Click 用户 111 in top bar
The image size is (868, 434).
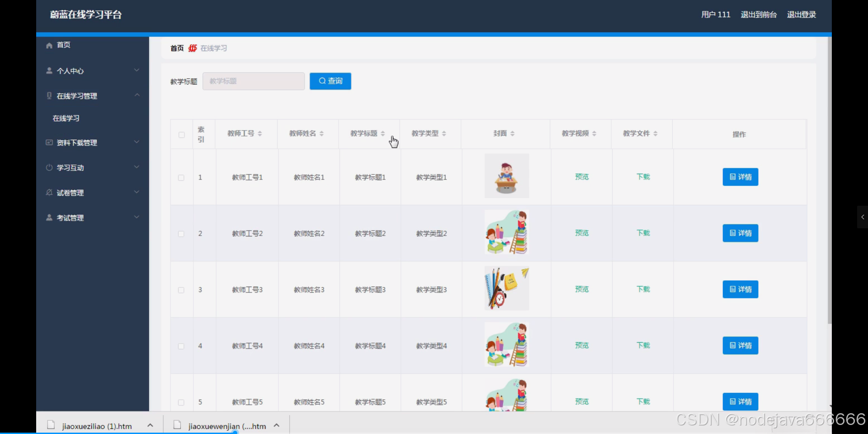point(716,14)
